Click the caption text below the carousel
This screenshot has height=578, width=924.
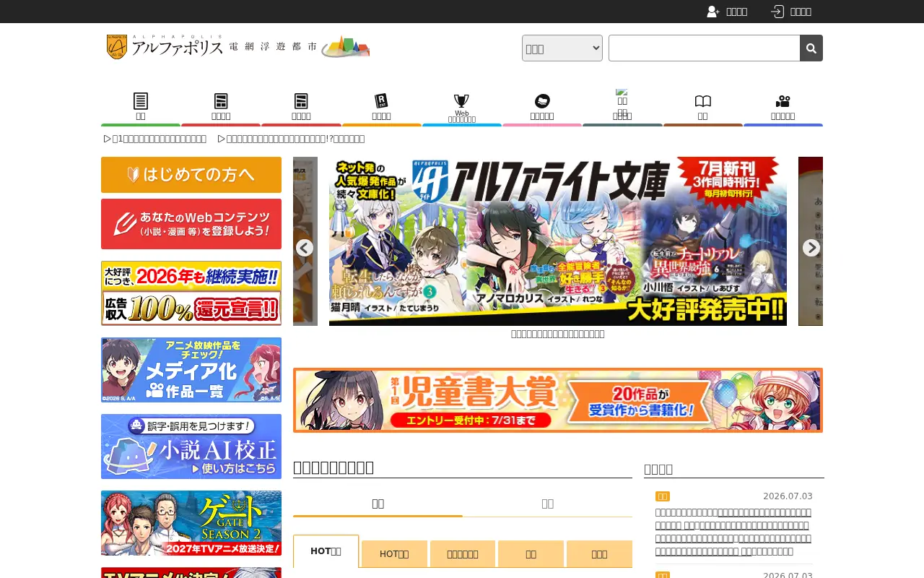coord(558,334)
